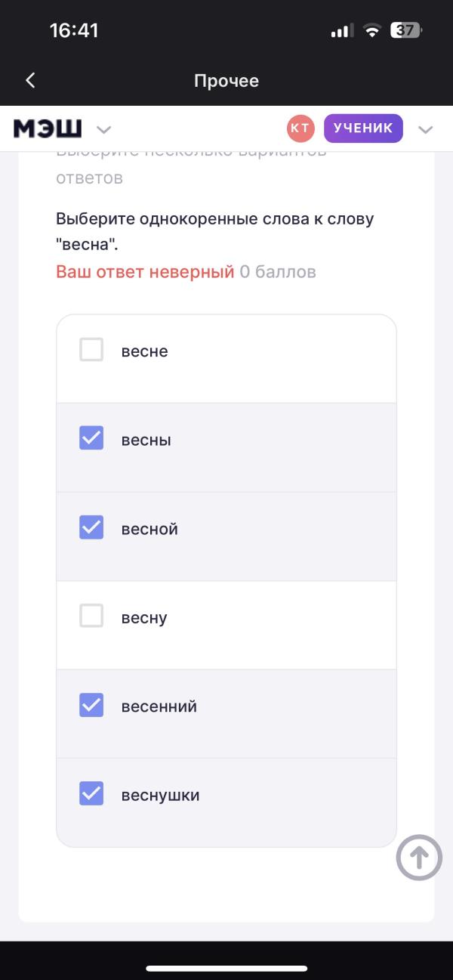Tap the cellular signal bars icon
The image size is (453, 980).
(342, 31)
